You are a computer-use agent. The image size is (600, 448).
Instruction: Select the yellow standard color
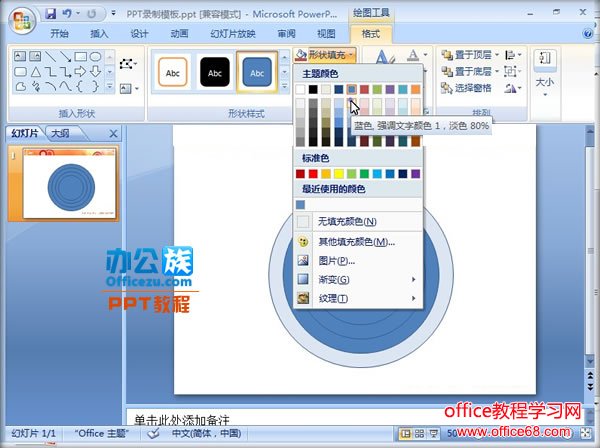click(339, 174)
